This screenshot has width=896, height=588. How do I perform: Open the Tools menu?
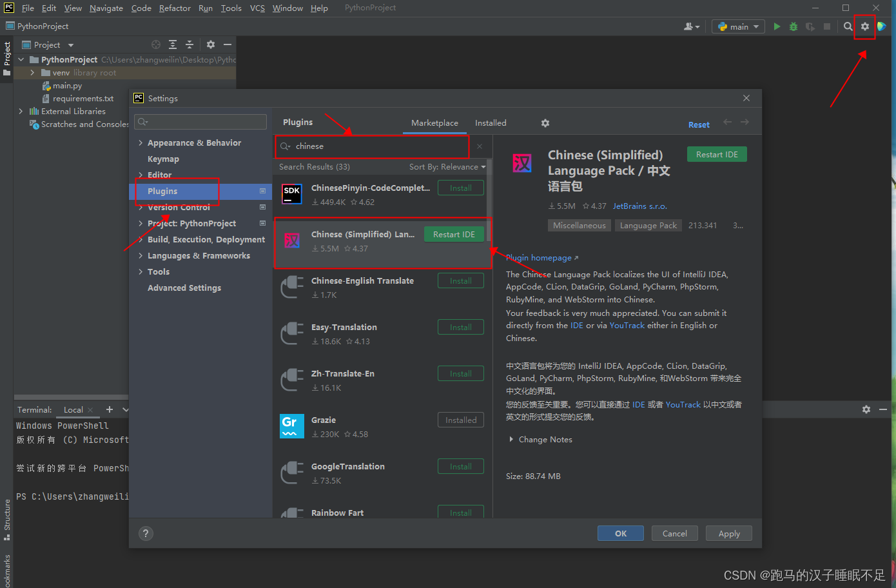point(231,8)
